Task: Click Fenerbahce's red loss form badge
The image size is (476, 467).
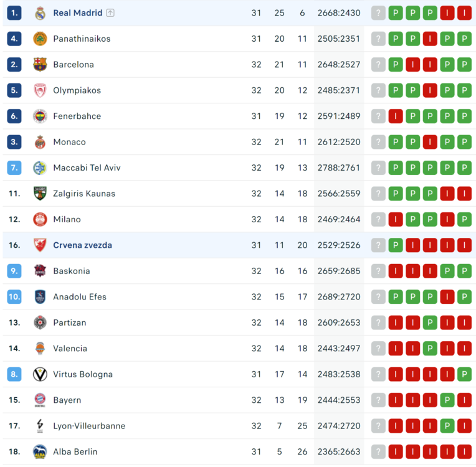Action: click(x=395, y=116)
